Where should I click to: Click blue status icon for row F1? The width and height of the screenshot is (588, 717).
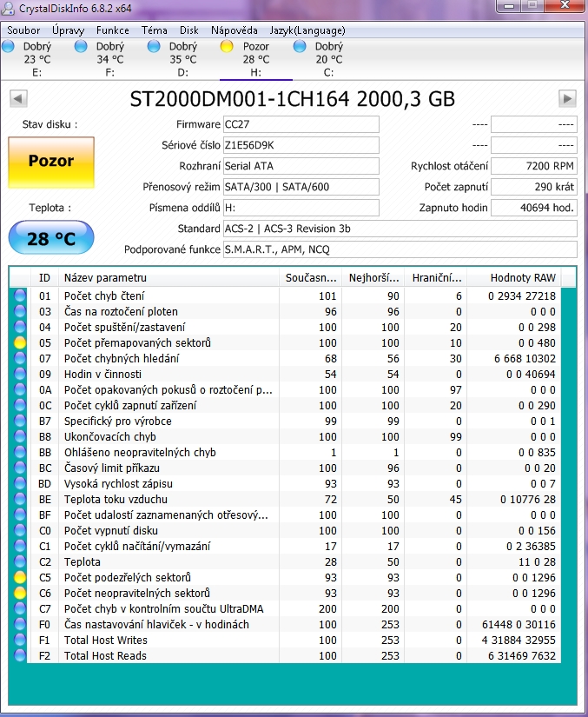20,640
